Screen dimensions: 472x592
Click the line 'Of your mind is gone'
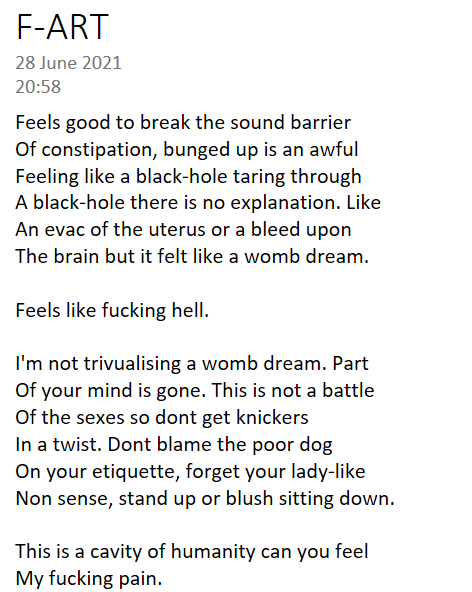[x=195, y=390]
